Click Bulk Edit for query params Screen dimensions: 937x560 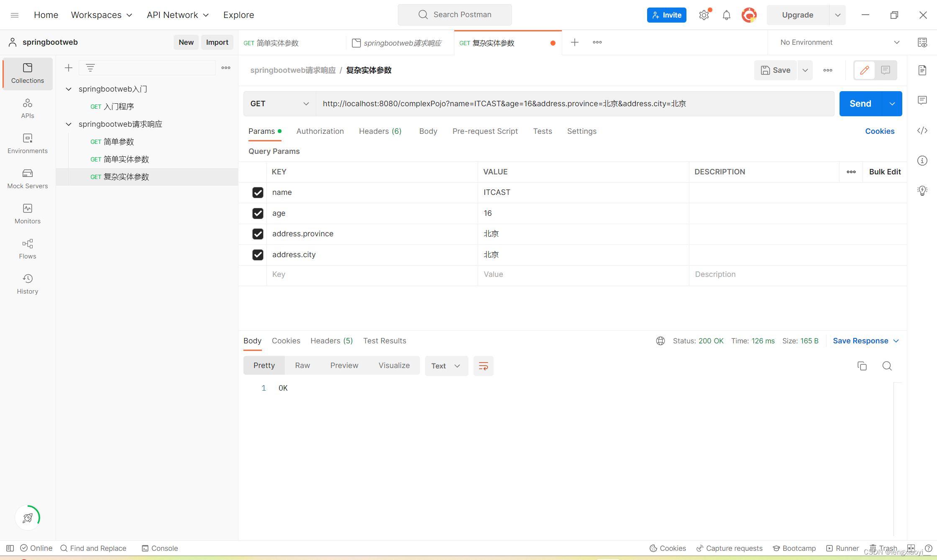[x=885, y=172]
